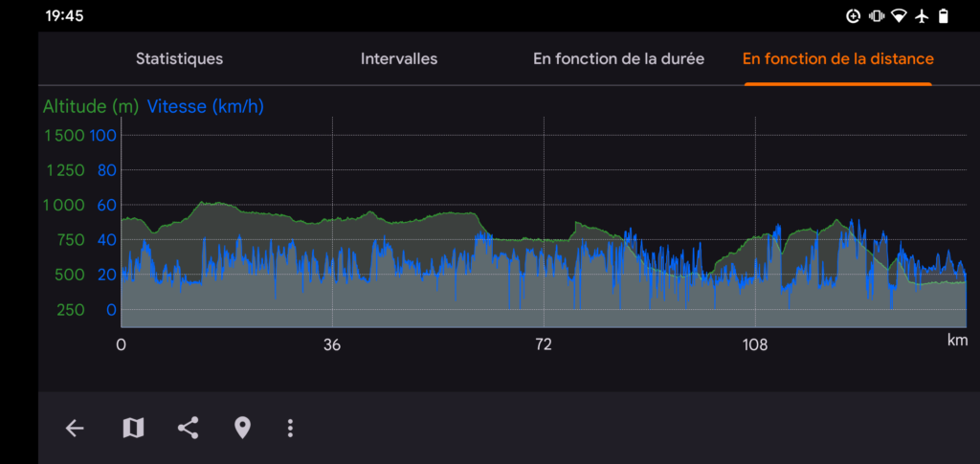Switch to the Statistiques tab
Viewport: 980px width, 464px height.
(179, 58)
